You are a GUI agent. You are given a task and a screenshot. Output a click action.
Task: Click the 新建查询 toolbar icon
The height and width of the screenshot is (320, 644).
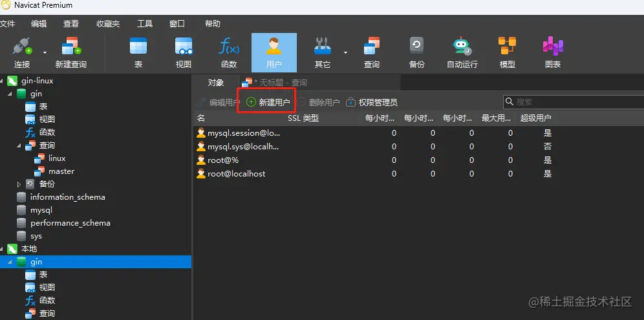point(71,52)
